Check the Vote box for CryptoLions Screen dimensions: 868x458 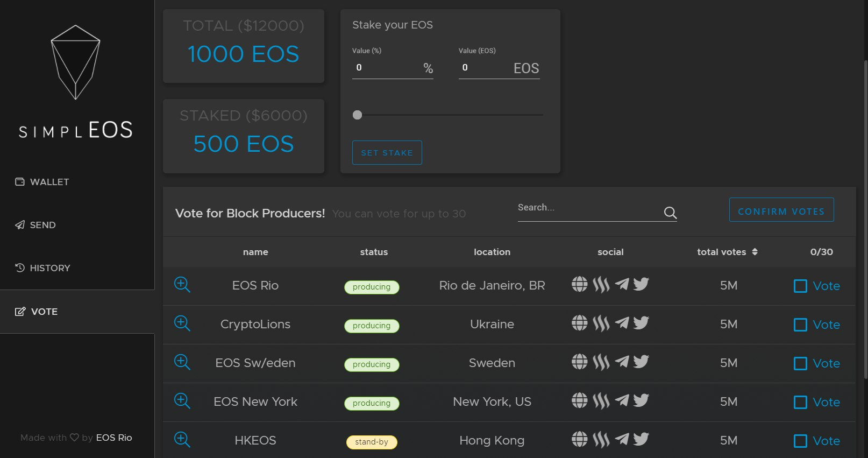tap(800, 325)
